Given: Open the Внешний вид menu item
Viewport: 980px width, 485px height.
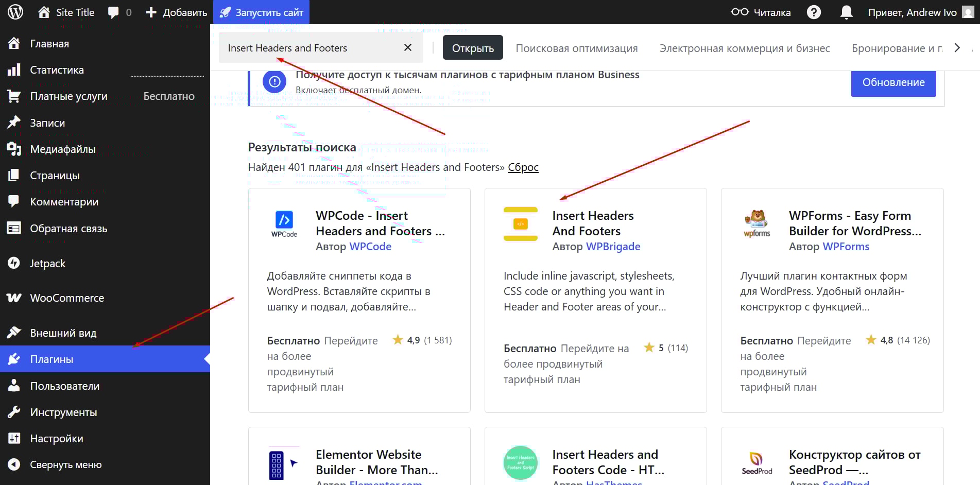Looking at the screenshot, I should (x=105, y=333).
